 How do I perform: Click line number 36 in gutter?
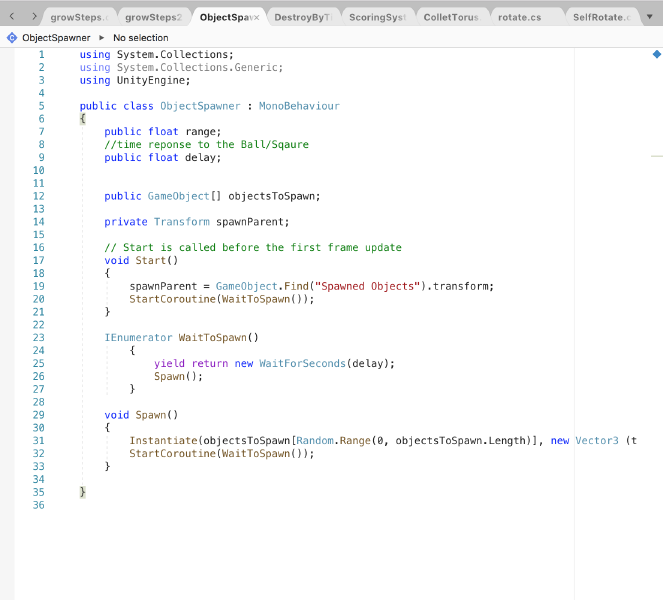(38, 505)
